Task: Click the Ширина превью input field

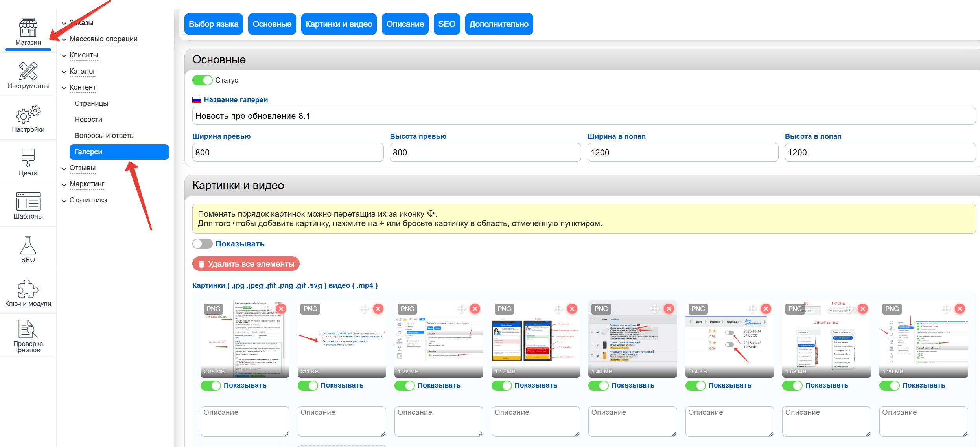Action: pos(287,153)
